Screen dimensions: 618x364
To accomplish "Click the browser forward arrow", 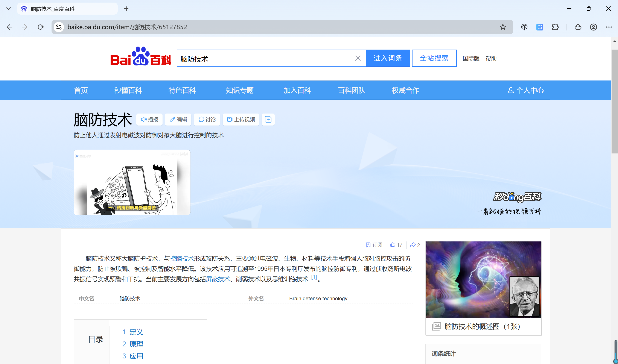I will point(25,27).
